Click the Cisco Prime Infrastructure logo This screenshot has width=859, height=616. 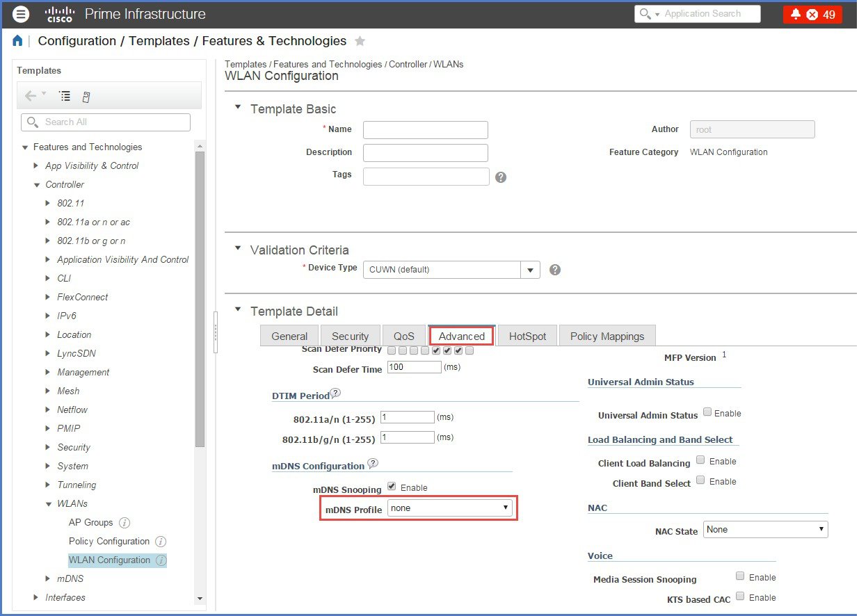[59, 13]
